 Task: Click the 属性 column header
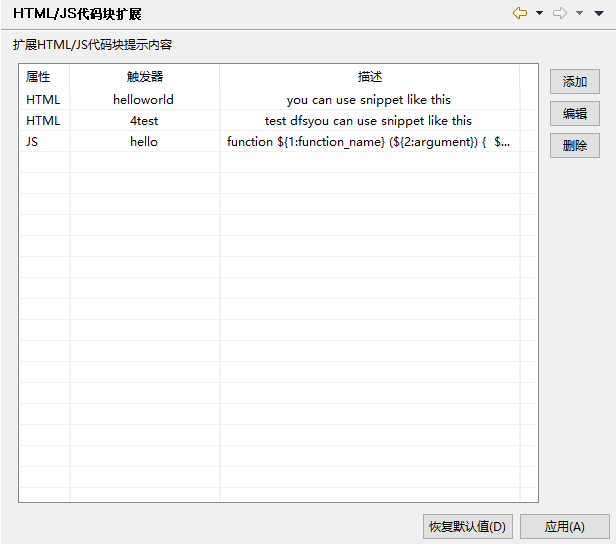click(39, 77)
